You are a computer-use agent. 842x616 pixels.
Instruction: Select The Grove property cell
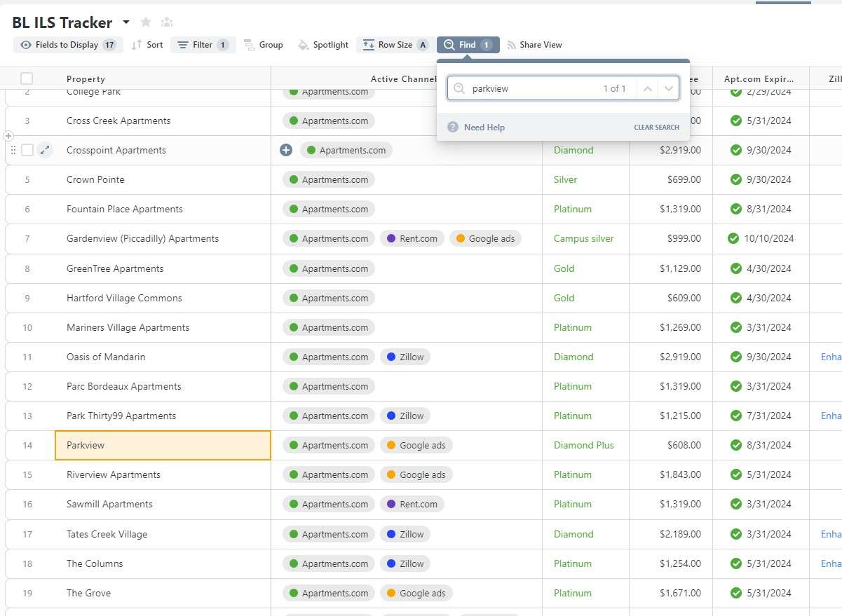(163, 593)
